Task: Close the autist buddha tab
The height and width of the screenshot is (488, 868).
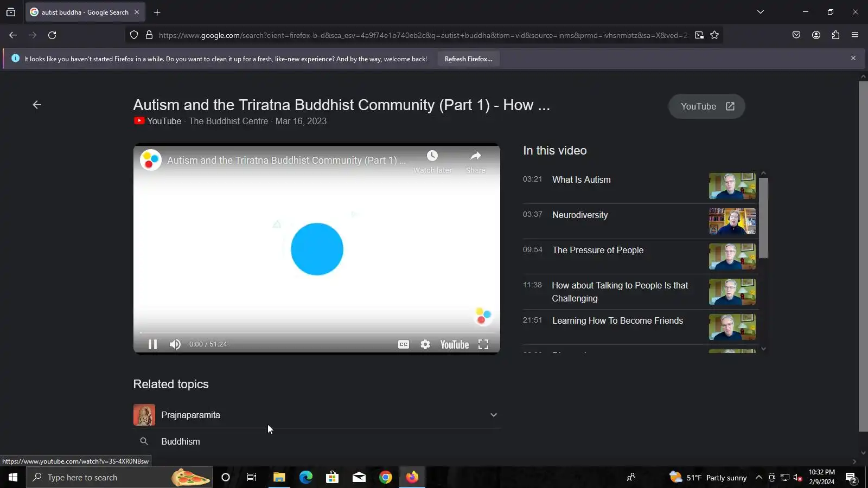Action: tap(137, 12)
